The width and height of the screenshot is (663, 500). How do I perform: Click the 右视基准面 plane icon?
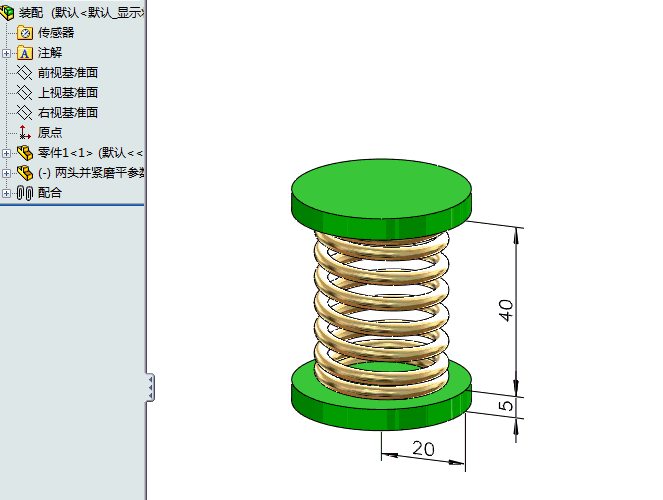[x=24, y=112]
